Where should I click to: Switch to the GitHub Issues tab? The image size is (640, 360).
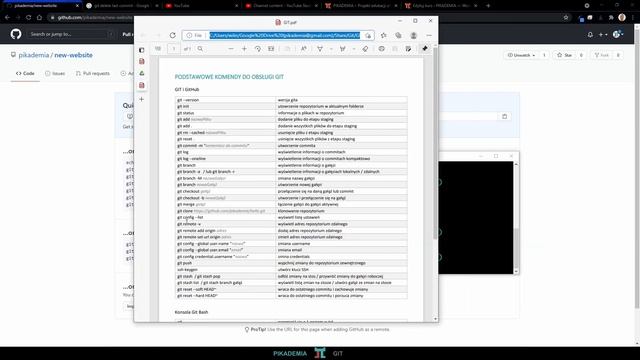(55, 73)
